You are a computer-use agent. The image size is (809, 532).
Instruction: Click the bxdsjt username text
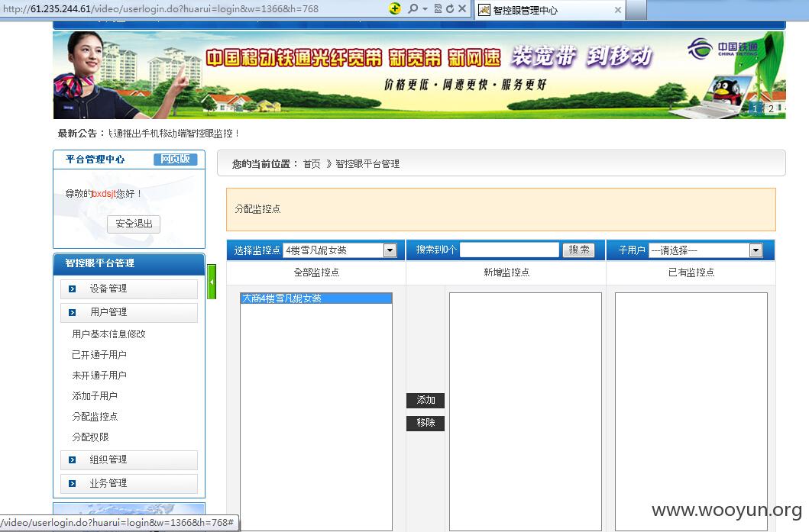pyautogui.click(x=104, y=194)
